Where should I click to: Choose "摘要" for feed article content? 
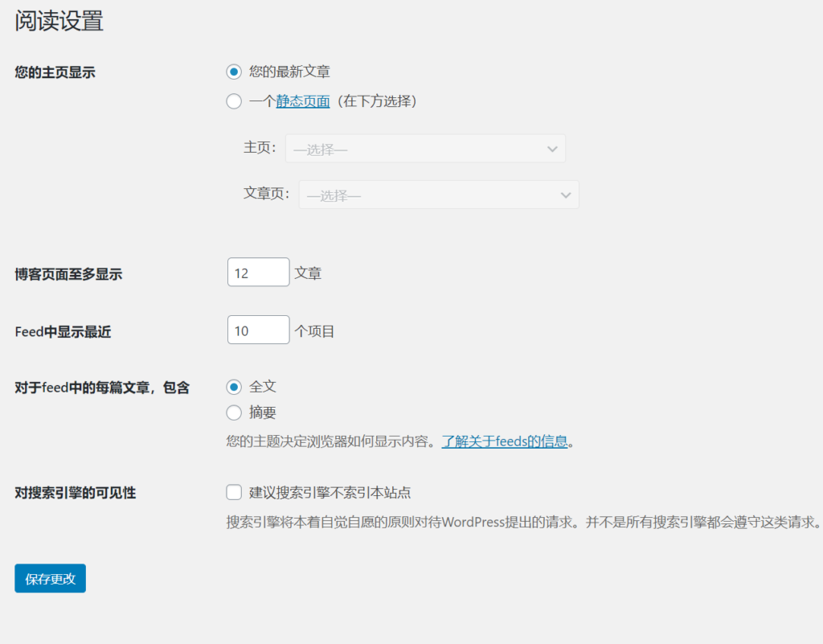coord(233,412)
